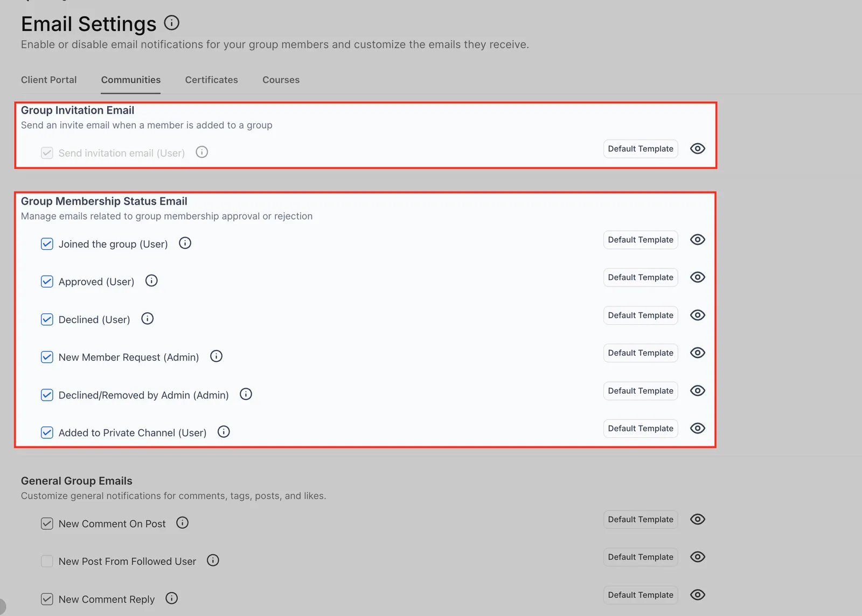The width and height of the screenshot is (862, 616).
Task: Open Default Template for Approved (User)
Action: click(641, 277)
